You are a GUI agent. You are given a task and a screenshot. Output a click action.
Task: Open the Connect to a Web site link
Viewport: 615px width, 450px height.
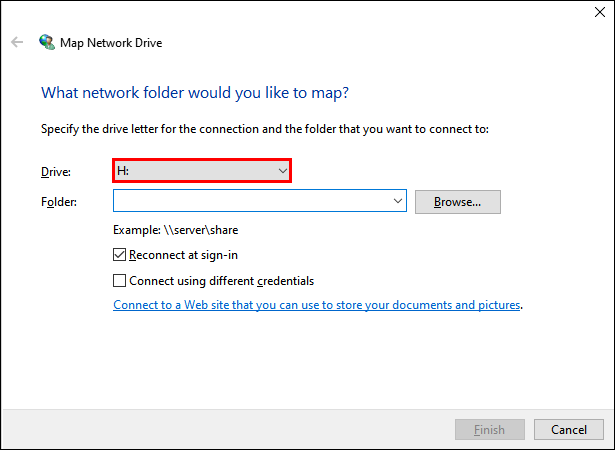coord(317,305)
